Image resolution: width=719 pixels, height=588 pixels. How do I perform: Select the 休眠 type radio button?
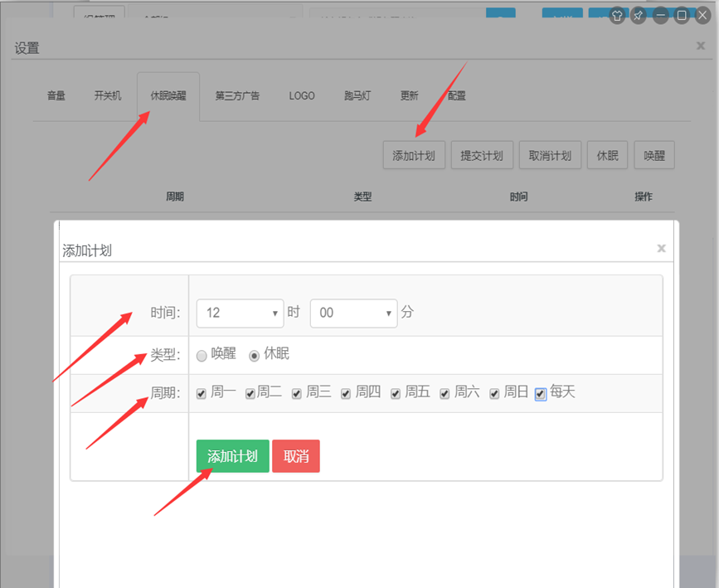point(255,355)
